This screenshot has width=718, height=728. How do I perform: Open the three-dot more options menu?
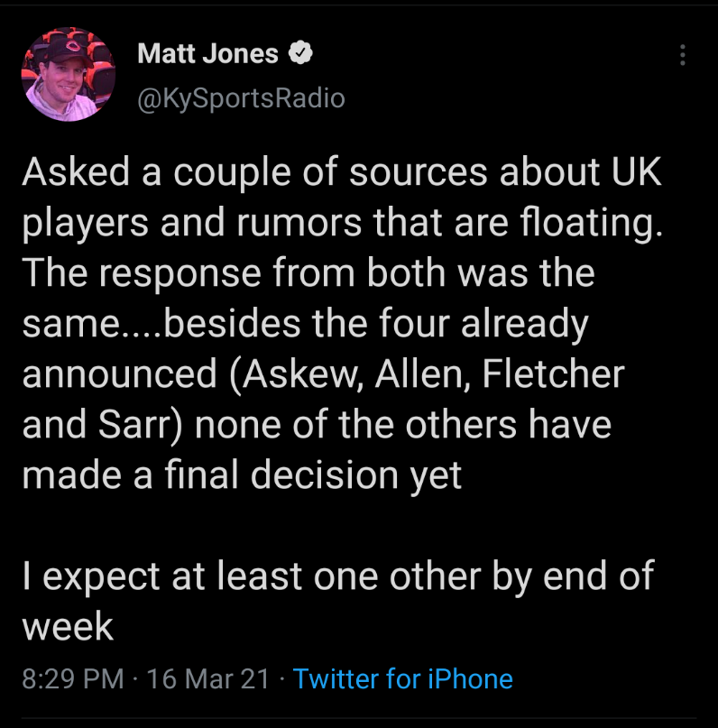pos(683,56)
